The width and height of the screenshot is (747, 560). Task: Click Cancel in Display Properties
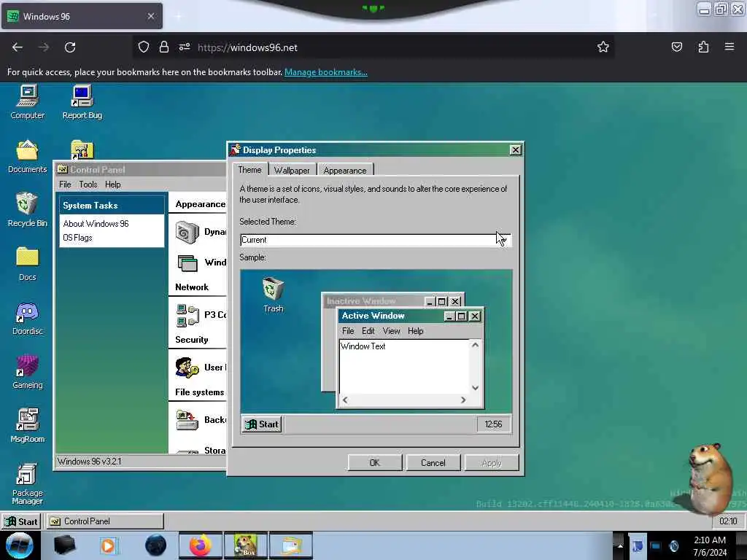tap(433, 463)
